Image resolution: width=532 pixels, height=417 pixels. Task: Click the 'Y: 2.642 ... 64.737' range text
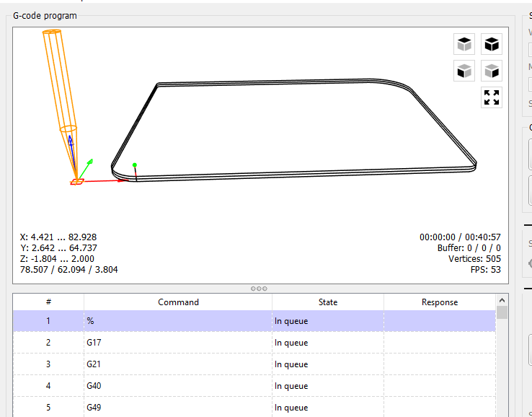coord(58,248)
